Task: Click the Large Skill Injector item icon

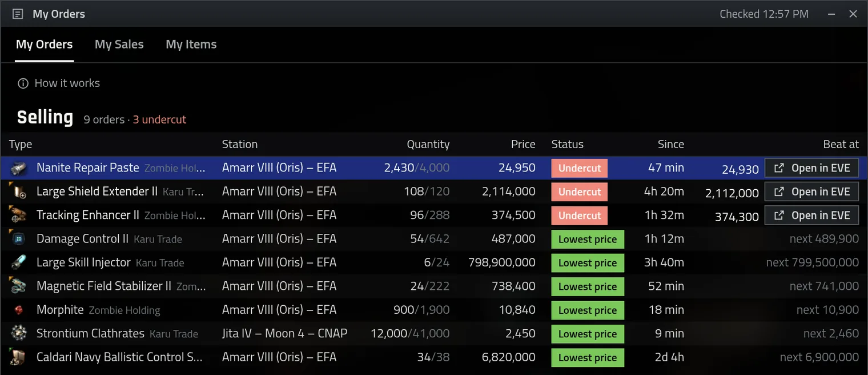Action: coord(18,262)
